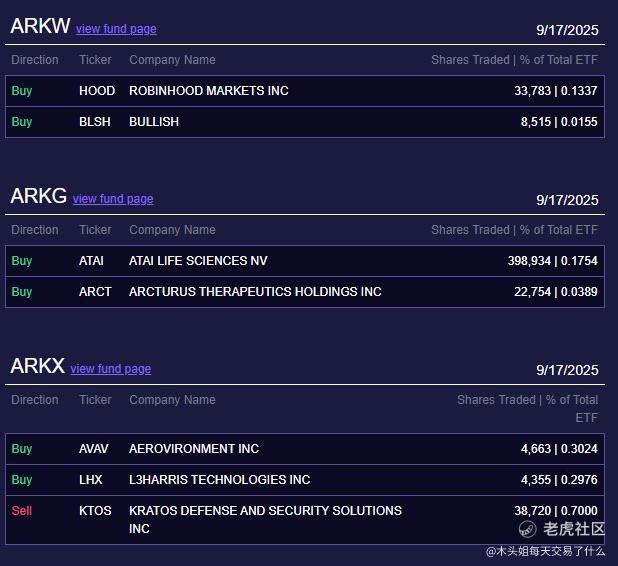Select the HOOD ticker symbol

pyautogui.click(x=97, y=91)
